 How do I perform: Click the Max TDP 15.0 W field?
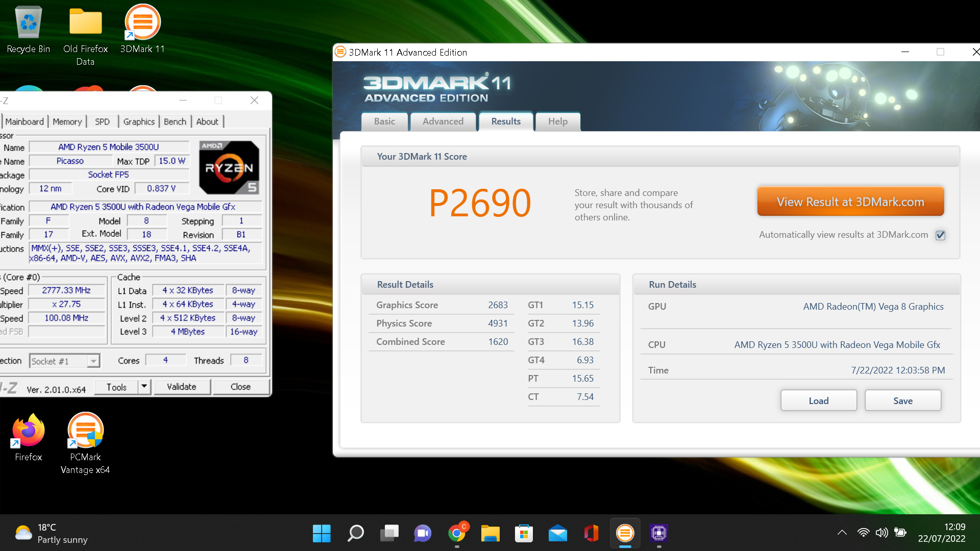[172, 161]
